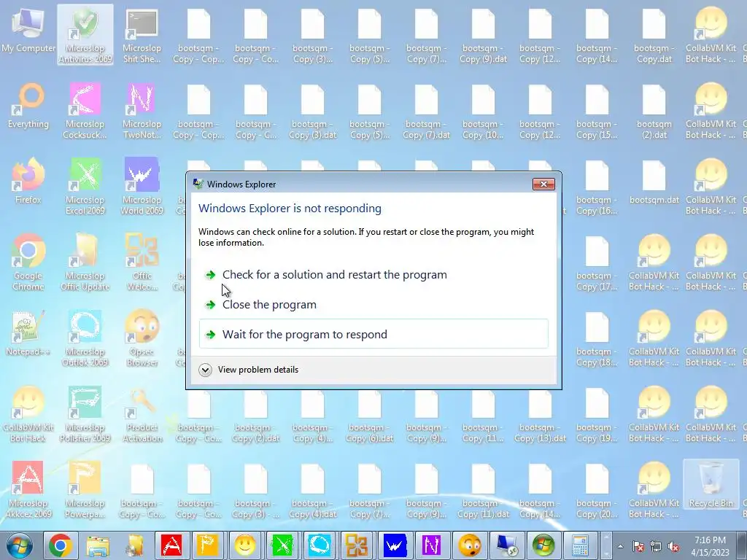This screenshot has height=560, width=747.
Task: Open the Windows Start menu orb
Action: [20, 545]
